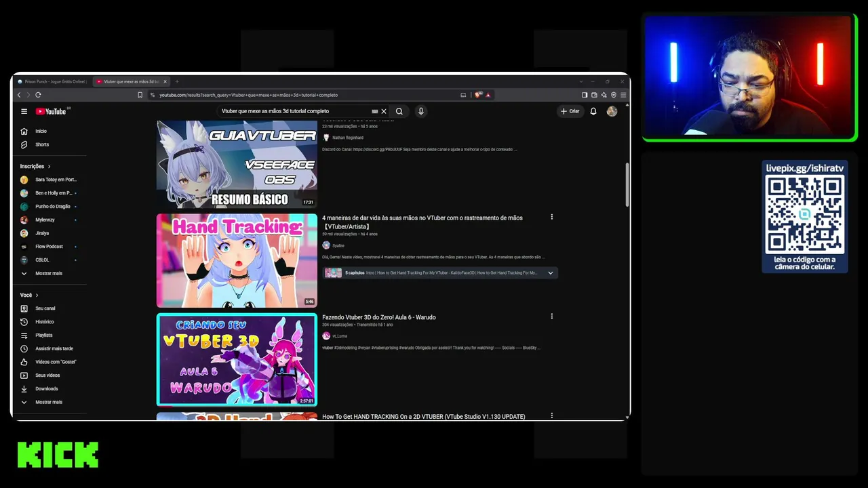Expand Mostrar mais under Você

[47, 402]
